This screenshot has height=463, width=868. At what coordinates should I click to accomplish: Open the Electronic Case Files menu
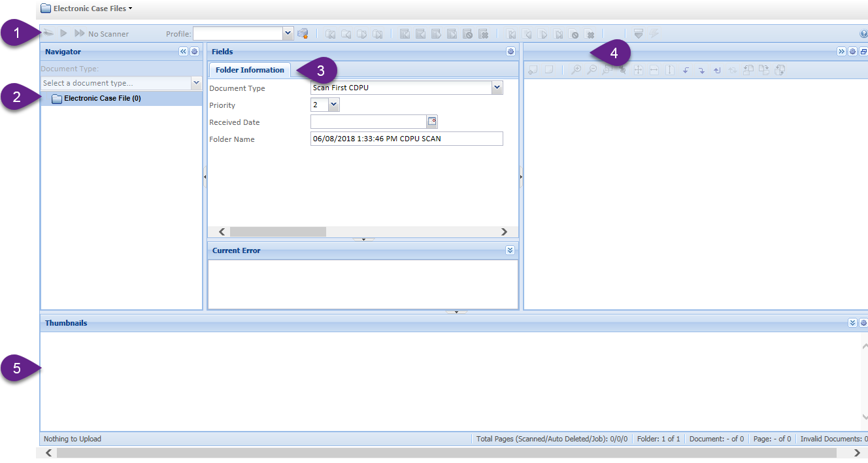86,9
